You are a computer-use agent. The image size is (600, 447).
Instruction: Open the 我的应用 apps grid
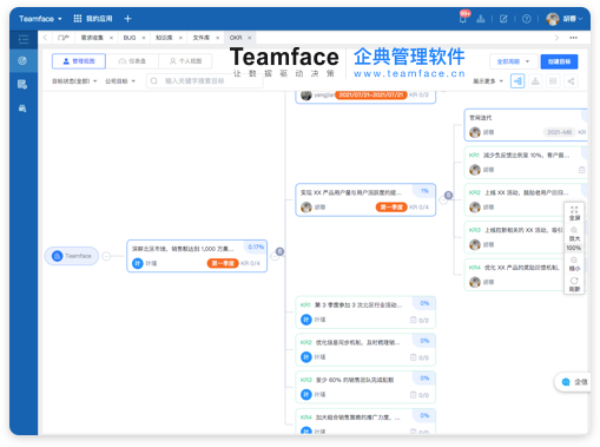point(93,18)
